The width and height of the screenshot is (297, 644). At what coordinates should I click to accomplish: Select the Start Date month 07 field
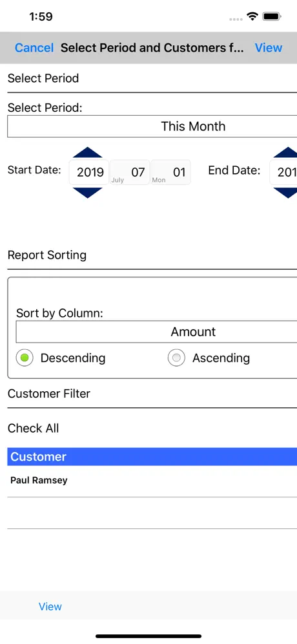pyautogui.click(x=130, y=172)
